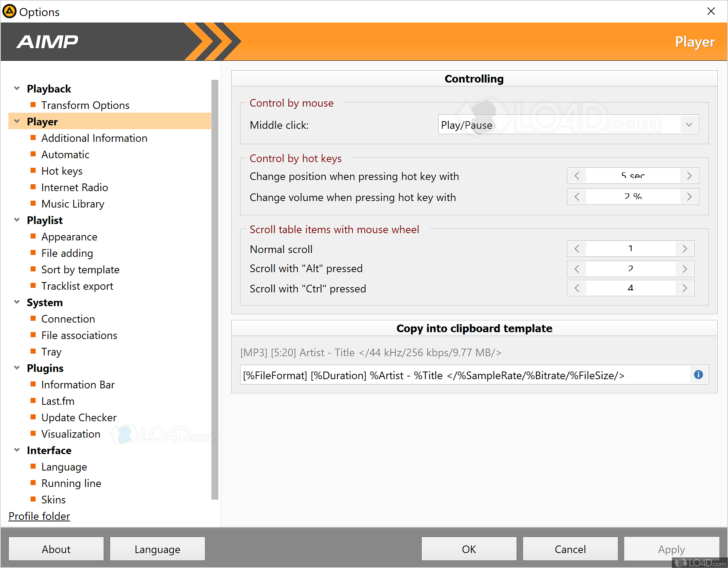Open Last.fm plugin settings
Viewport: 728px width, 568px height.
click(58, 401)
